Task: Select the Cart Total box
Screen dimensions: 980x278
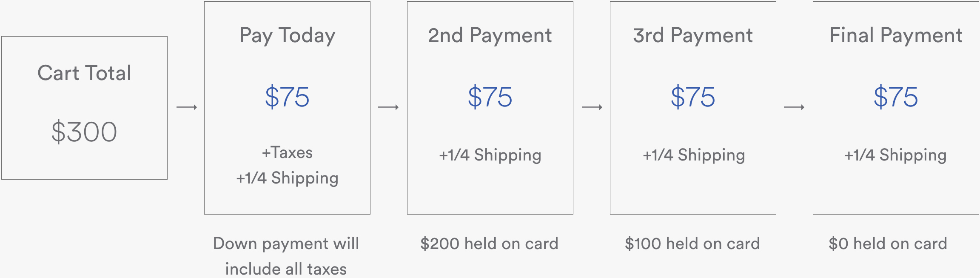Action: coord(84,108)
